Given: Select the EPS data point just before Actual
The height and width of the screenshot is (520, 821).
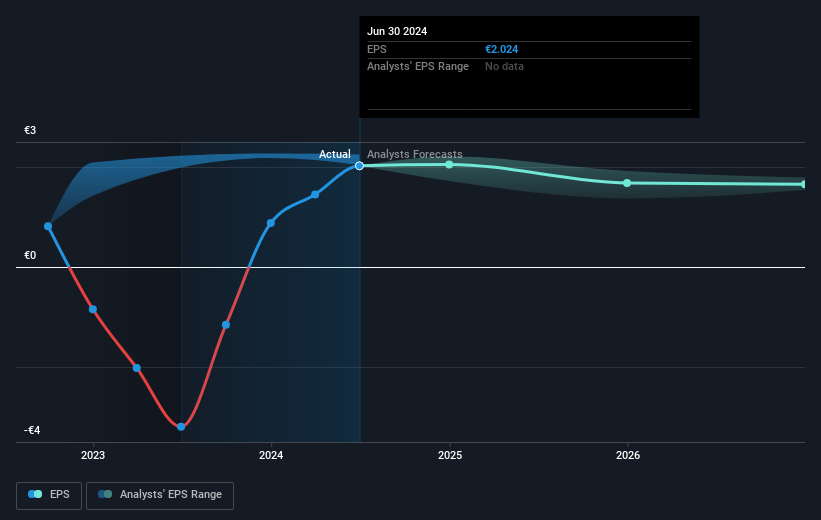Looking at the screenshot, I should (x=315, y=195).
